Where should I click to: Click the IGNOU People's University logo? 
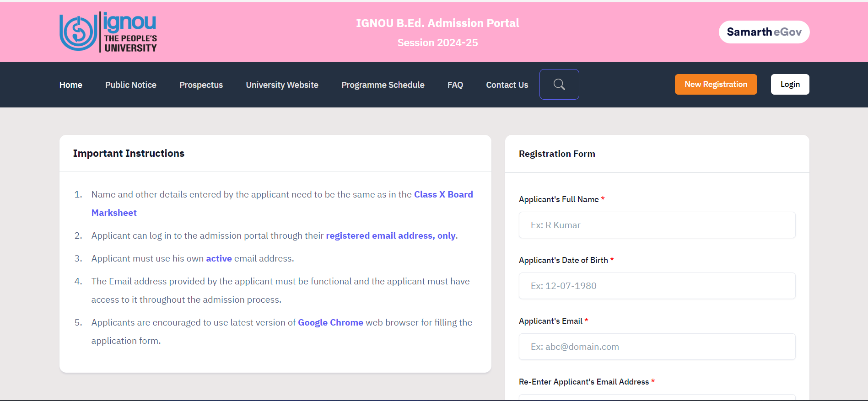coord(108,32)
